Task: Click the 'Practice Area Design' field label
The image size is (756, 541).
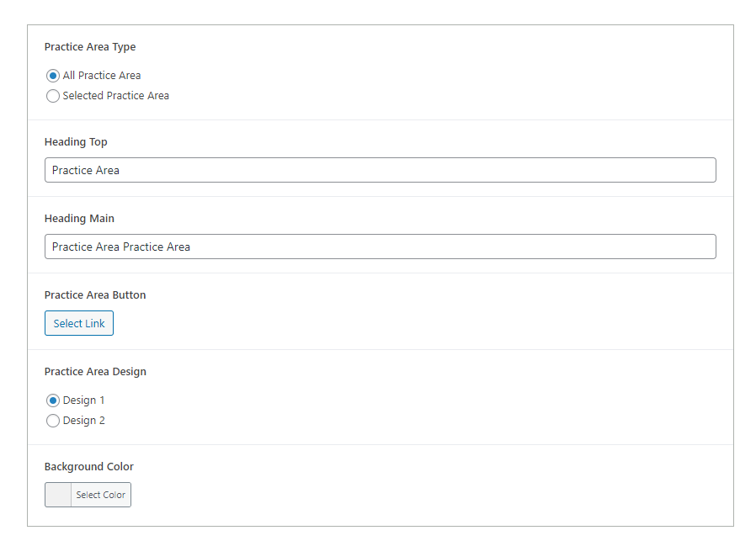Action: 95,372
